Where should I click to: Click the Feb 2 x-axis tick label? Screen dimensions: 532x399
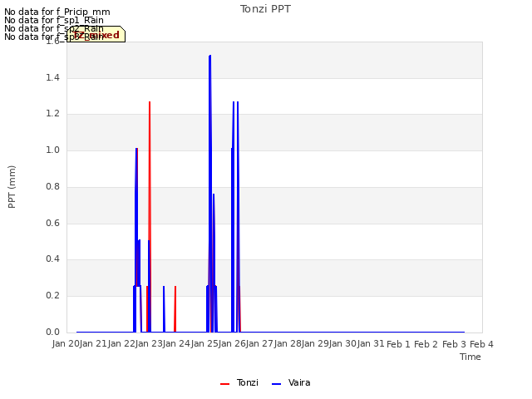[426, 344]
